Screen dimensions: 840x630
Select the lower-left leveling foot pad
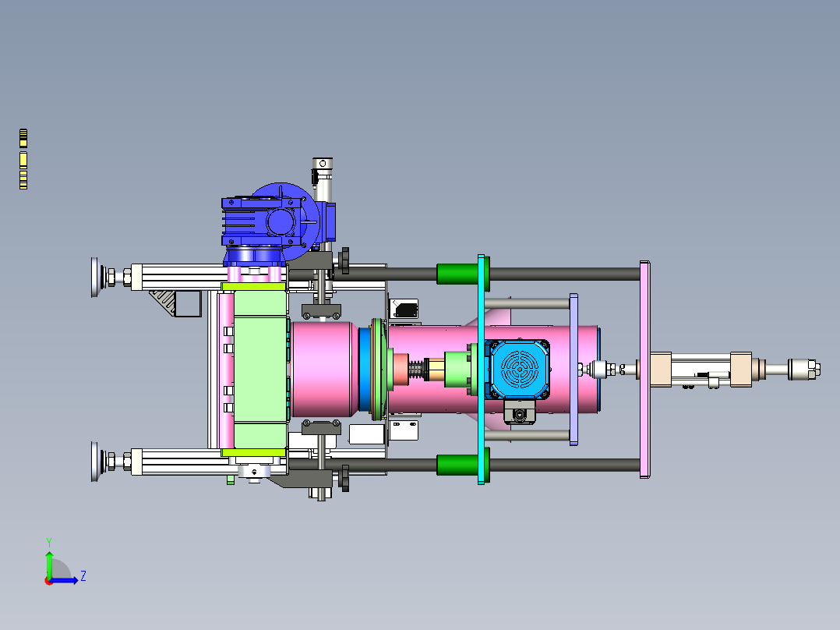point(95,462)
